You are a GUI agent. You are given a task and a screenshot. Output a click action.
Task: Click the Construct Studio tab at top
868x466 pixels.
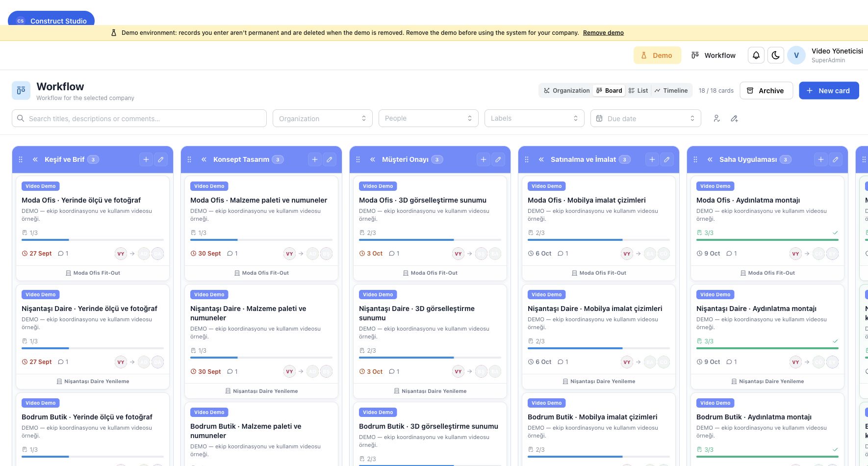(x=51, y=19)
